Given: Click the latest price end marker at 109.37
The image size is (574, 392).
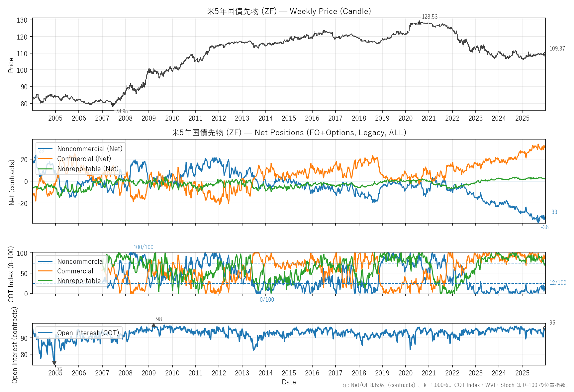Looking at the screenshot, I should coord(545,54).
